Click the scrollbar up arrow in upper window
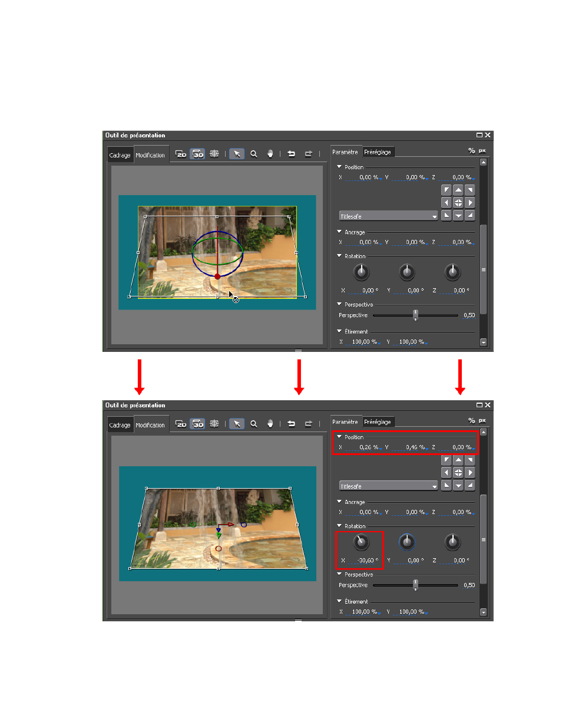The width and height of the screenshot is (562, 728). (x=484, y=162)
